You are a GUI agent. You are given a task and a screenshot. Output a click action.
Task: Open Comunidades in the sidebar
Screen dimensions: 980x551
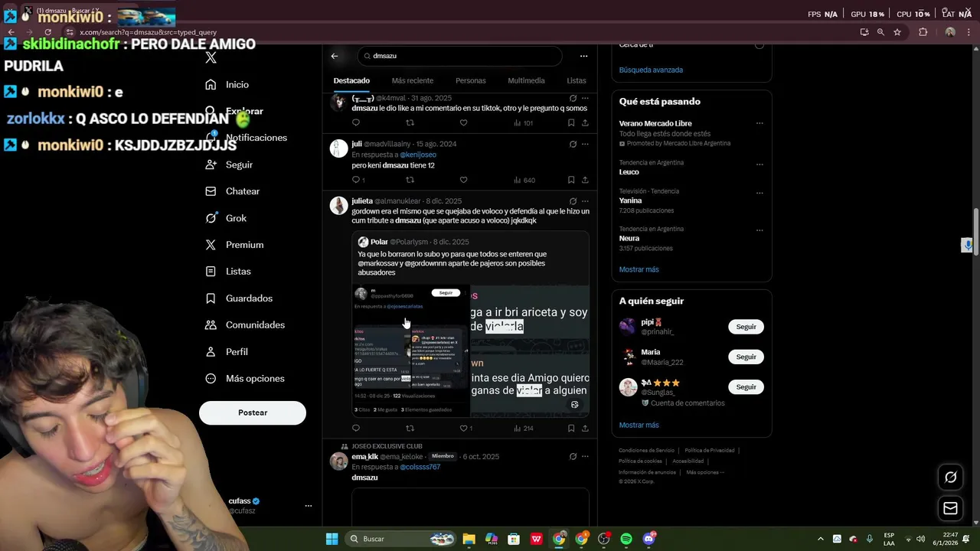245,325
